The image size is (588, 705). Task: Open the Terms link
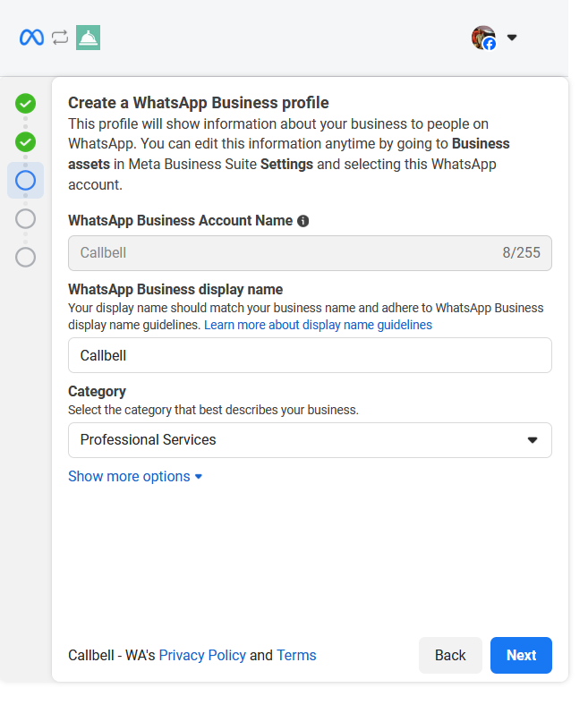tap(296, 656)
